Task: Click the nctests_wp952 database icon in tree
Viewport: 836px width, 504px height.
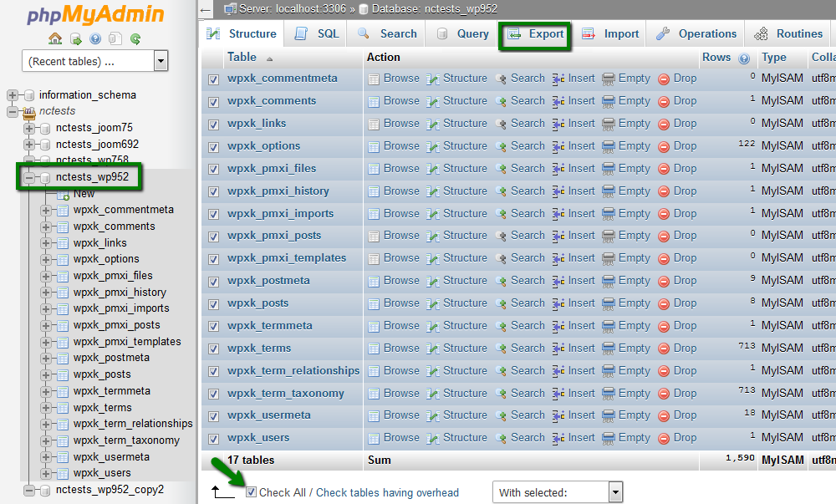Action: pos(45,177)
